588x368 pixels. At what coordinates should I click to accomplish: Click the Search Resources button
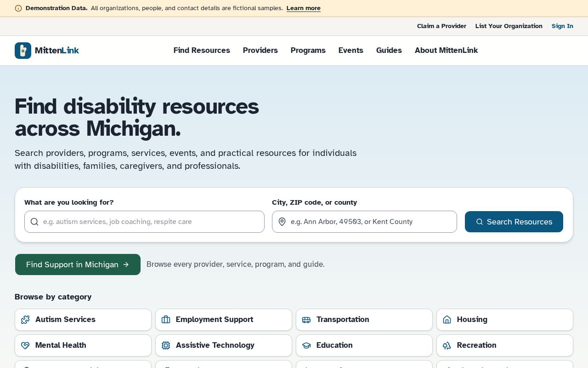(x=514, y=222)
